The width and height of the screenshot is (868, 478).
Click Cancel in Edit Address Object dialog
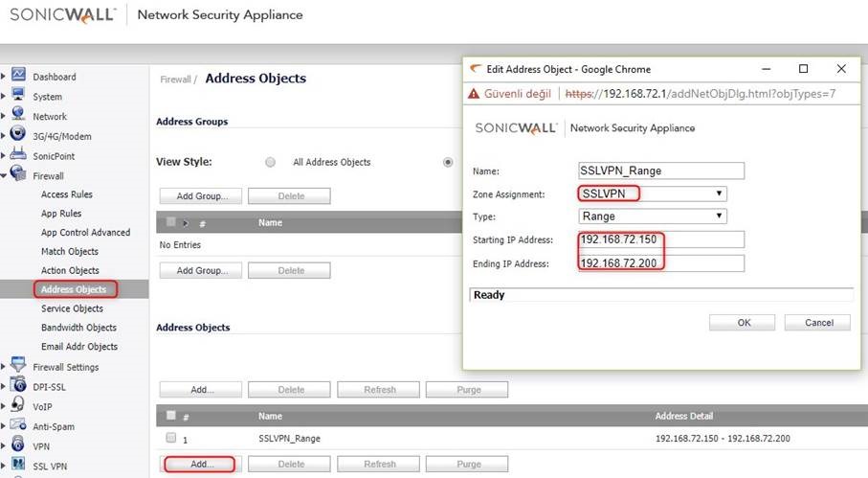point(817,323)
